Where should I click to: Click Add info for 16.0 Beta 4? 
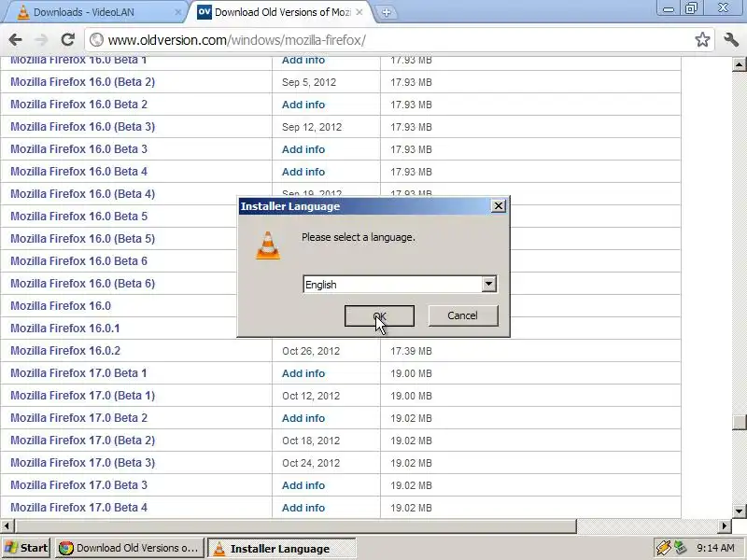pyautogui.click(x=303, y=172)
